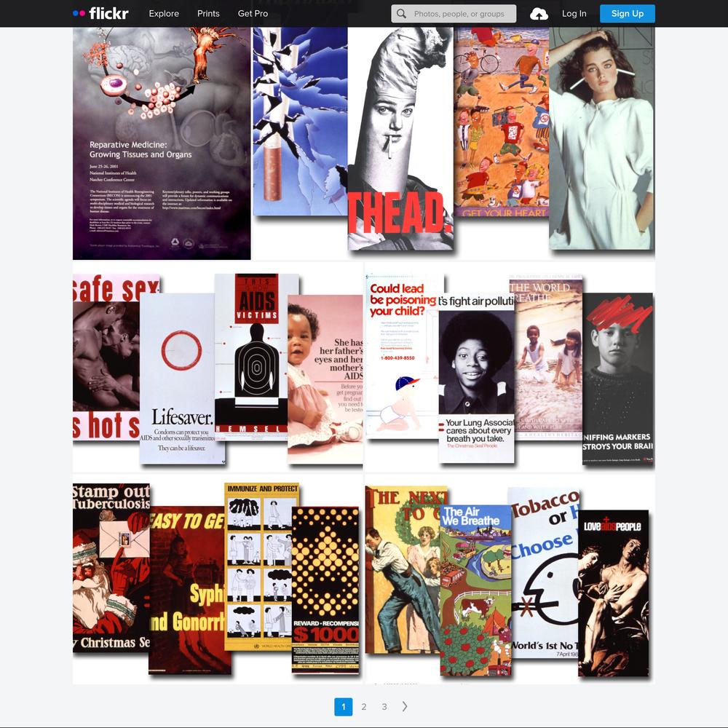Open the Prints menu

point(208,13)
